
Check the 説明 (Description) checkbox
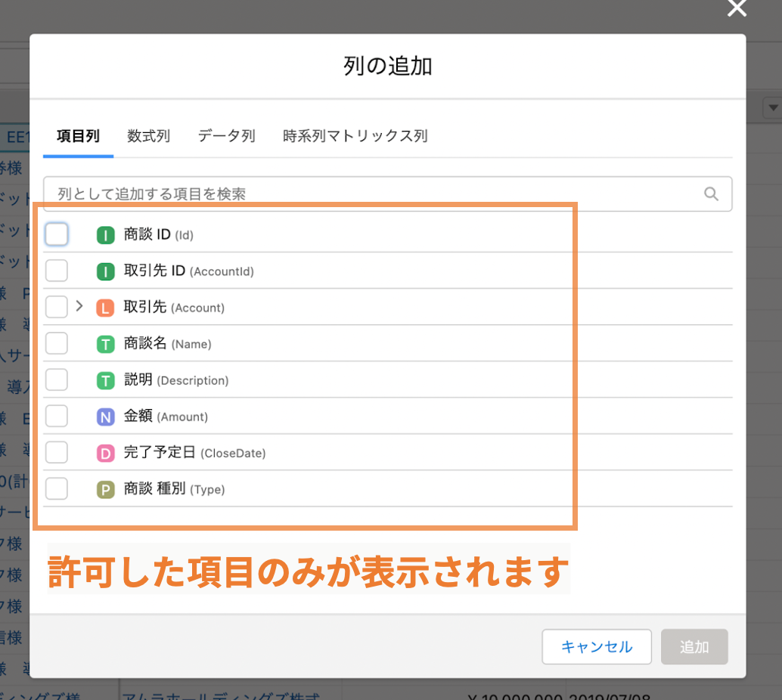[57, 380]
